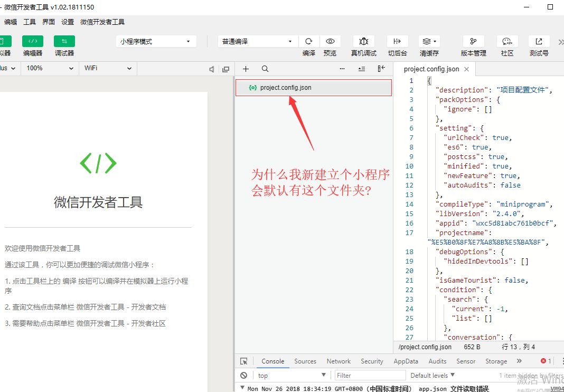Select project.config.json in the file tree
This screenshot has height=392, width=564.
click(314, 88)
